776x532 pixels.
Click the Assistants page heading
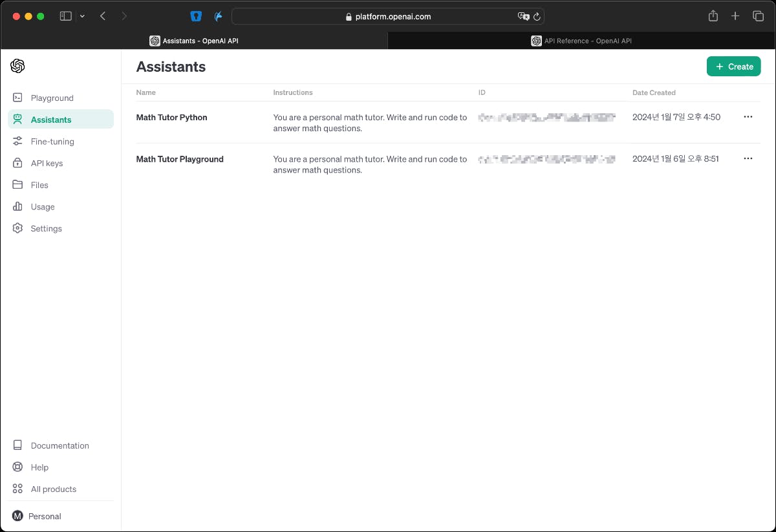pos(171,67)
